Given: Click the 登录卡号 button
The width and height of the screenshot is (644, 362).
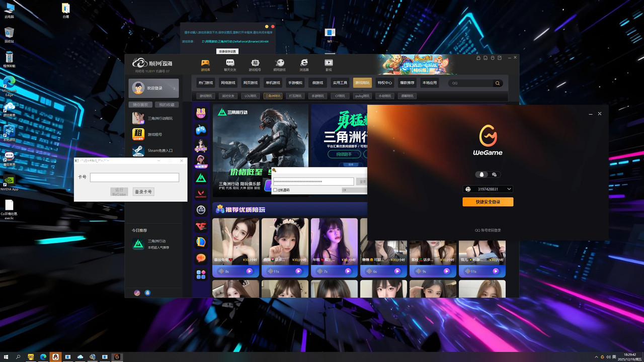Looking at the screenshot, I should click(x=143, y=192).
